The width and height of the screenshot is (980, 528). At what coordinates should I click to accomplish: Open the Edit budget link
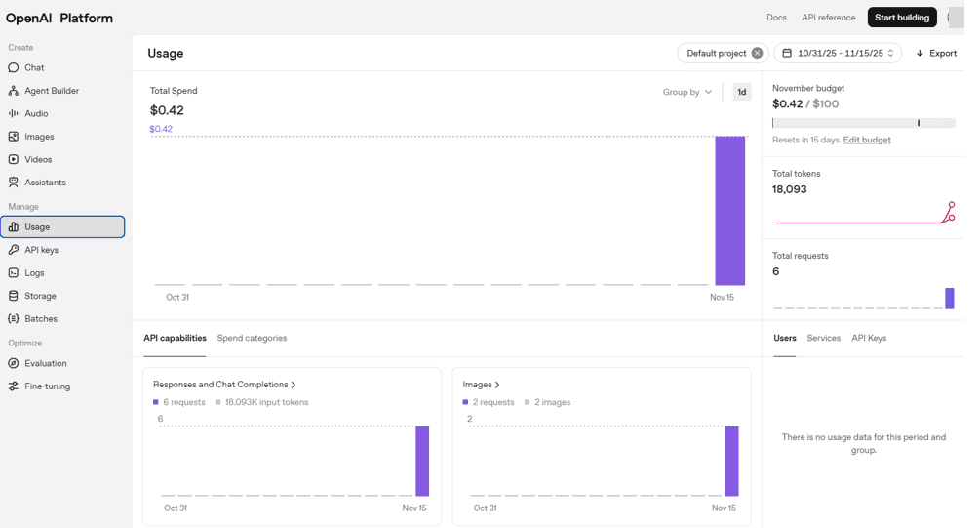[867, 140]
